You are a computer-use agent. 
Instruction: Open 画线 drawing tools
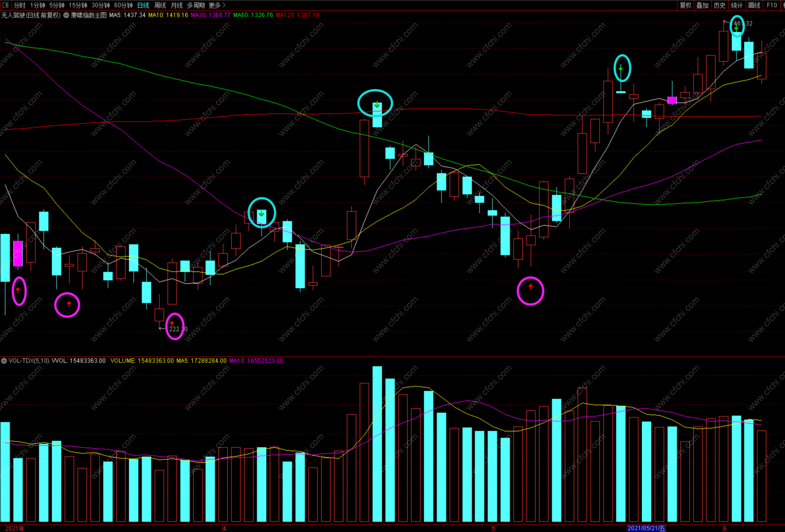coord(754,5)
